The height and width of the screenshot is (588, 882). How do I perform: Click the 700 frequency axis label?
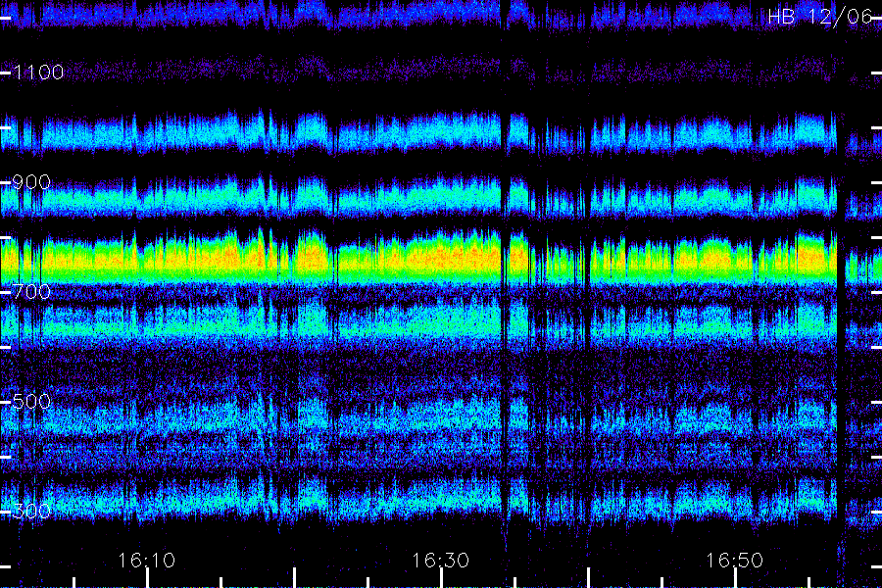point(31,291)
